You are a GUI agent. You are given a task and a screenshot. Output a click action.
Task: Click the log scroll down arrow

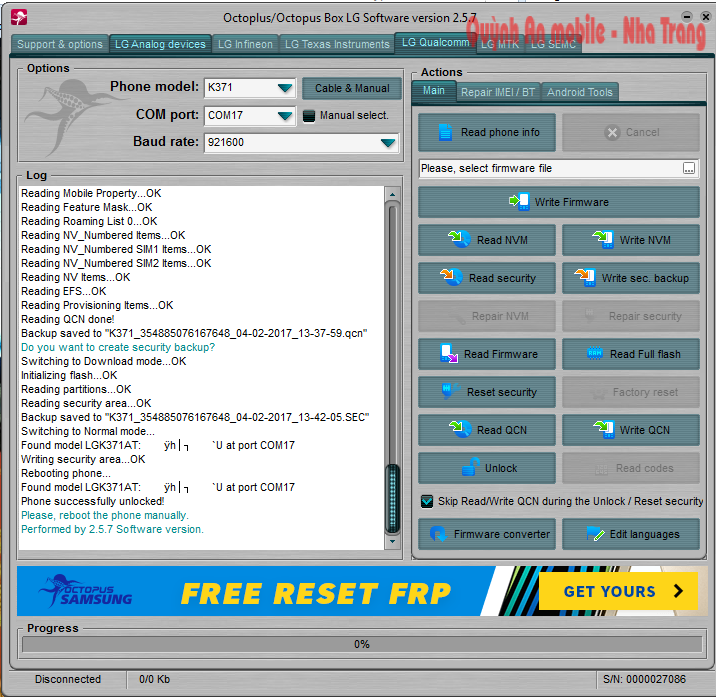392,542
